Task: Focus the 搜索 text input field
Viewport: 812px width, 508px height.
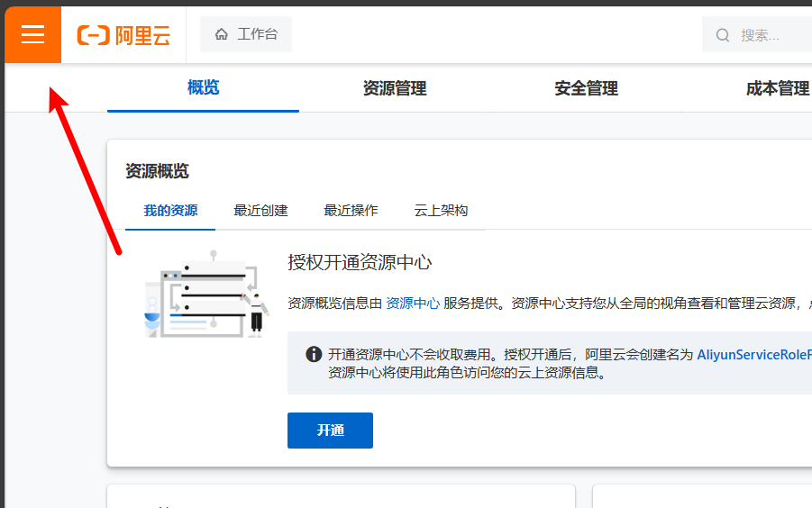Action: 771,35
